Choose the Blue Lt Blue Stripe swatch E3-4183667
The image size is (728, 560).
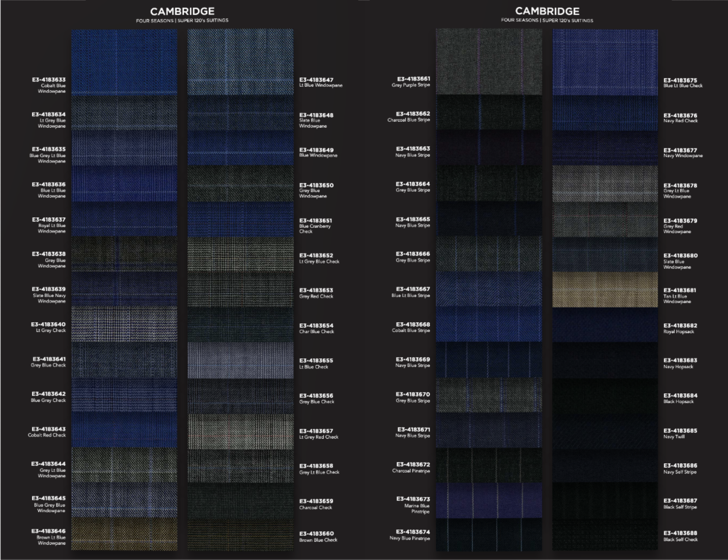489,289
